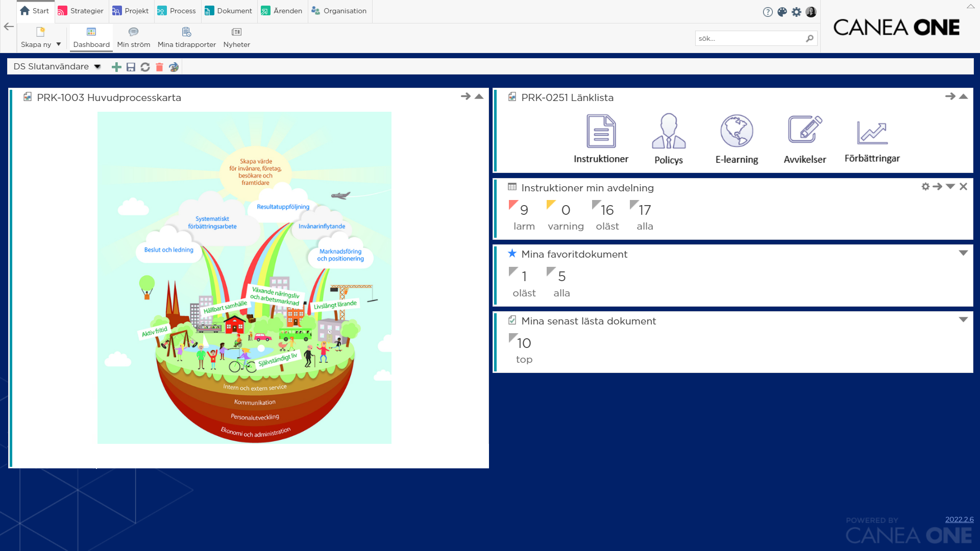Image resolution: width=980 pixels, height=551 pixels.
Task: Open the Instruktioner link icon
Action: point(601,132)
